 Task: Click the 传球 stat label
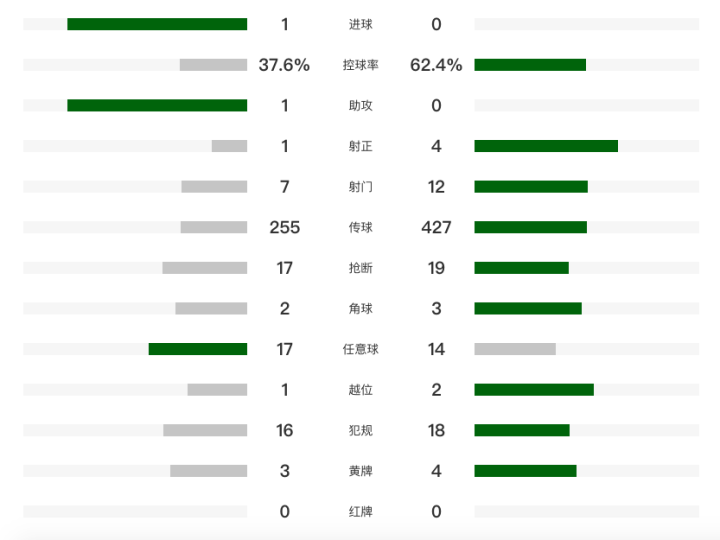tap(360, 227)
